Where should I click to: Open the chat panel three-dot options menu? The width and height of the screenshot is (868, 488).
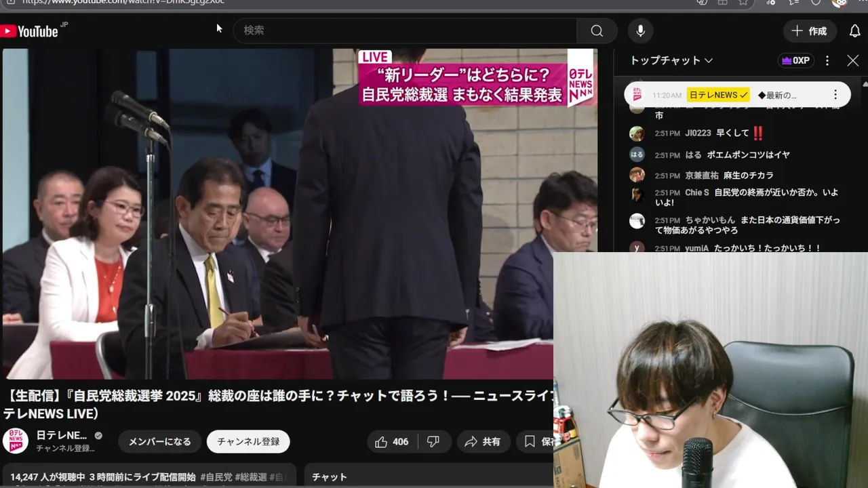[x=827, y=60]
